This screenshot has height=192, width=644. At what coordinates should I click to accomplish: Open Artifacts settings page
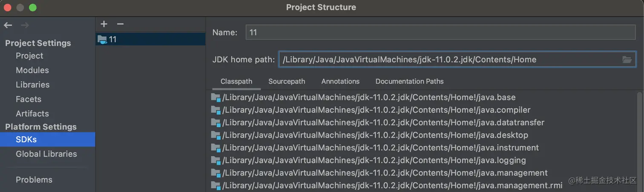coord(32,114)
